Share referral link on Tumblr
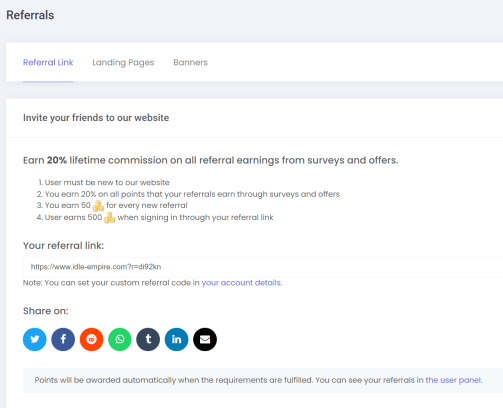 pos(148,339)
